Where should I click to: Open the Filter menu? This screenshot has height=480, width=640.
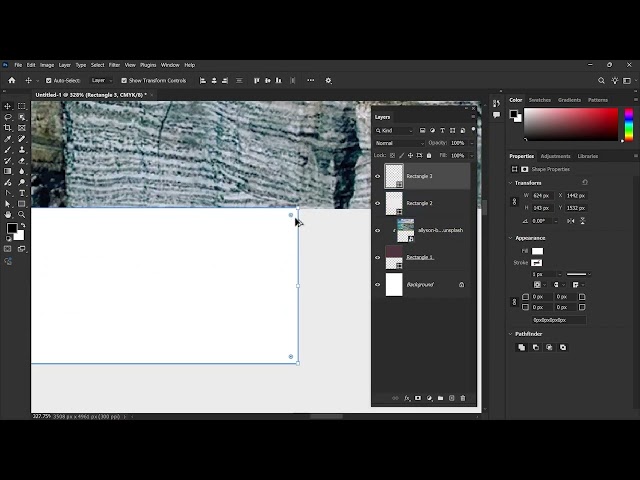(114, 65)
